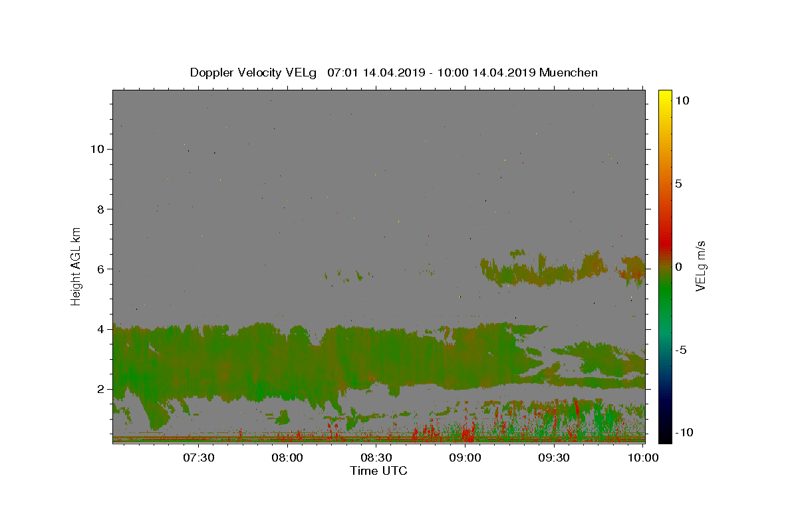Viewport: 798px width, 532px height.
Task: Click the '09:00' time tick label
Action: (x=465, y=458)
